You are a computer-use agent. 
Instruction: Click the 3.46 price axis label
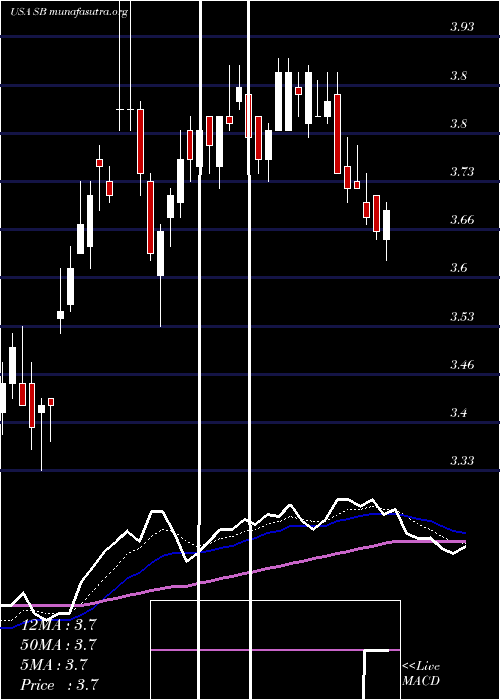click(x=462, y=365)
